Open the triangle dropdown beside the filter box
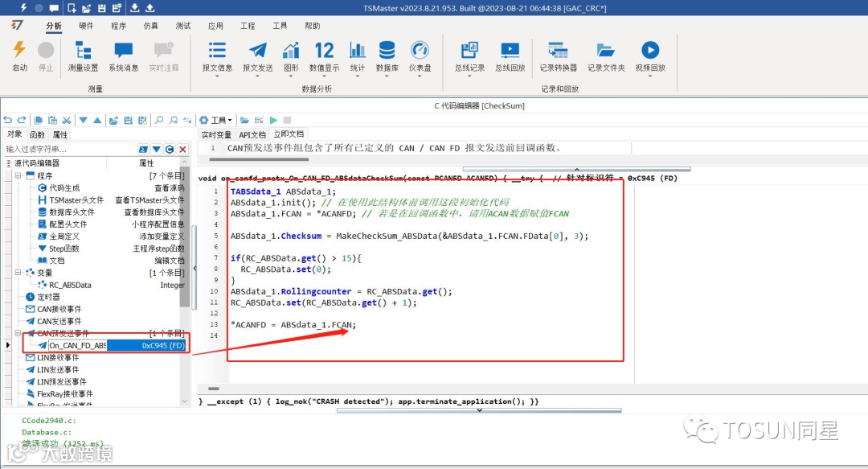The image size is (868, 469). [156, 149]
